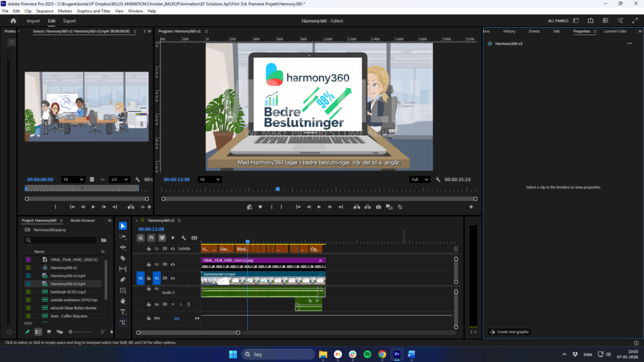Select the Razor tool
Viewport: 644px width, 362px height.
tap(123, 258)
